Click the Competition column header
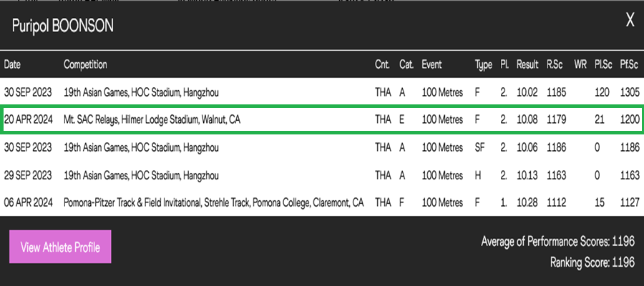 coord(85,64)
